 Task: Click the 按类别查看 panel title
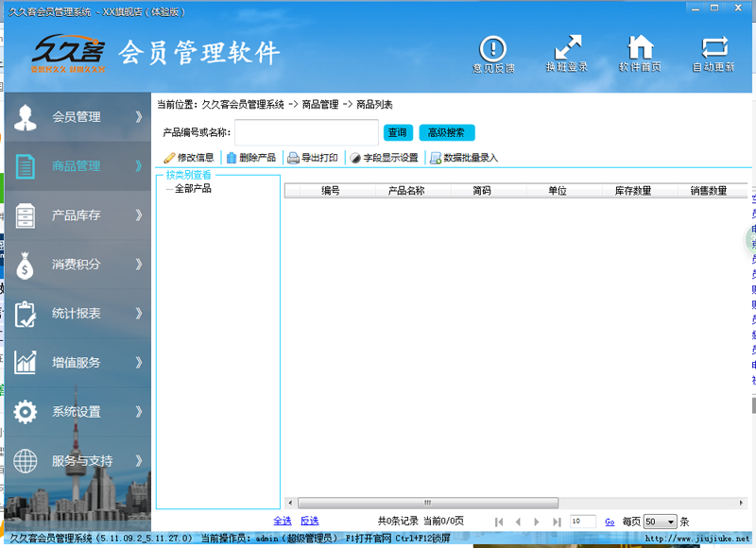click(x=188, y=175)
